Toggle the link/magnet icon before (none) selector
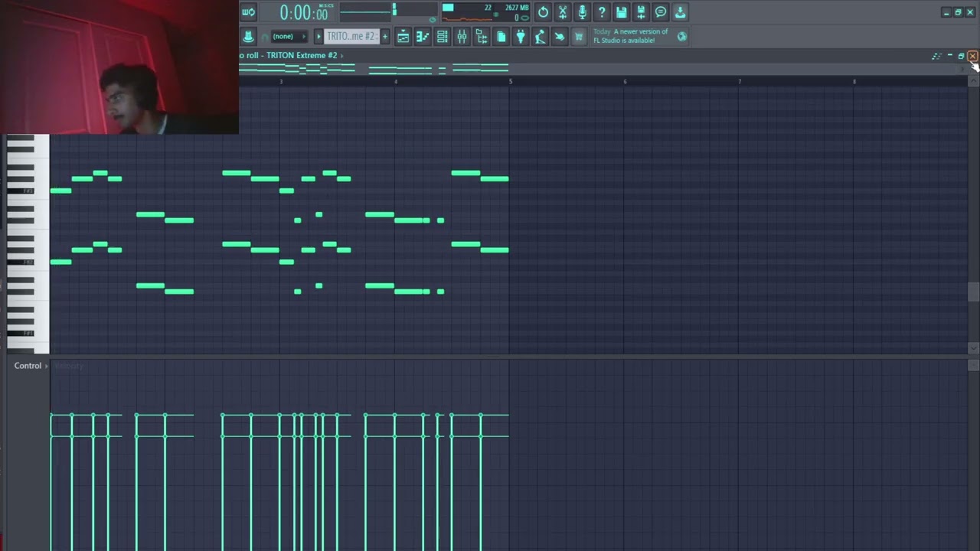This screenshot has width=980, height=551. coord(265,37)
